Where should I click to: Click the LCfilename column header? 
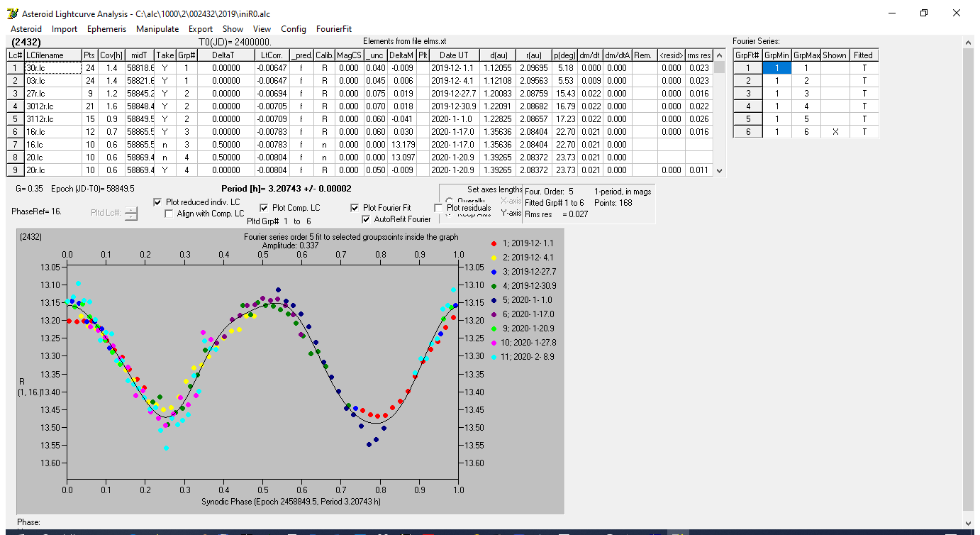coord(52,55)
